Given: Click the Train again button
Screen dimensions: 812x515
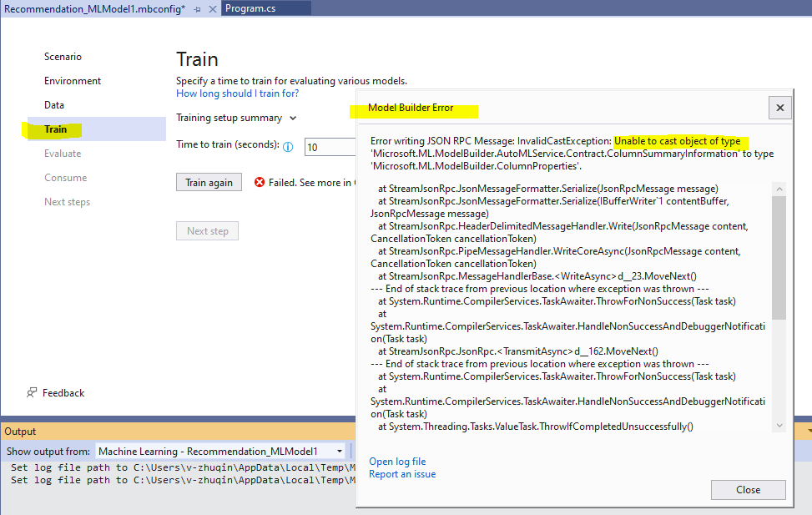Looking at the screenshot, I should click(209, 182).
